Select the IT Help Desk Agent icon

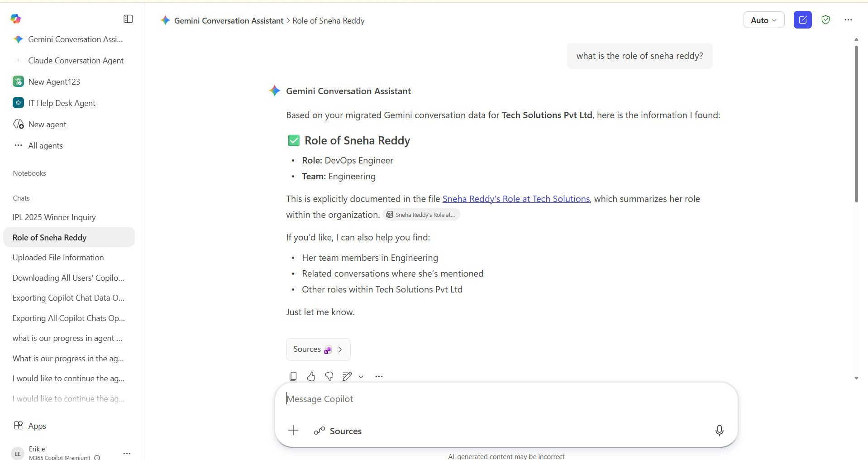coord(18,103)
